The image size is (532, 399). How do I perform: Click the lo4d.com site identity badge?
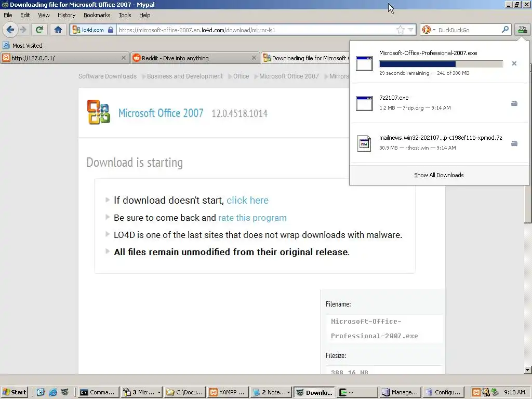click(x=92, y=30)
